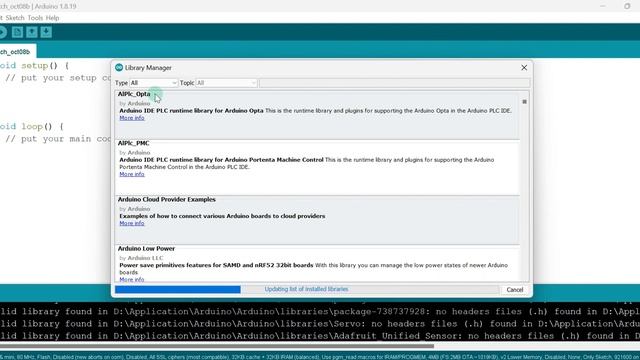Click console line mentioning package-738737928

[x=320, y=311]
